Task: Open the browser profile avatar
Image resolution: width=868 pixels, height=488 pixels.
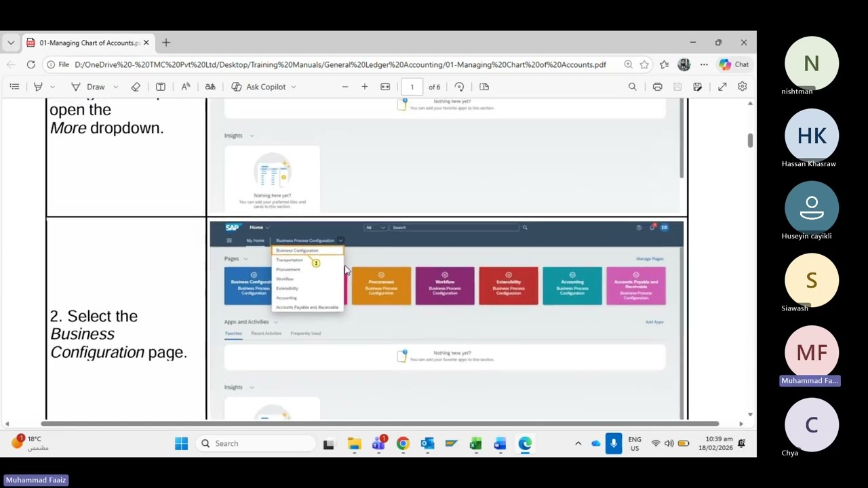Action: (x=684, y=64)
